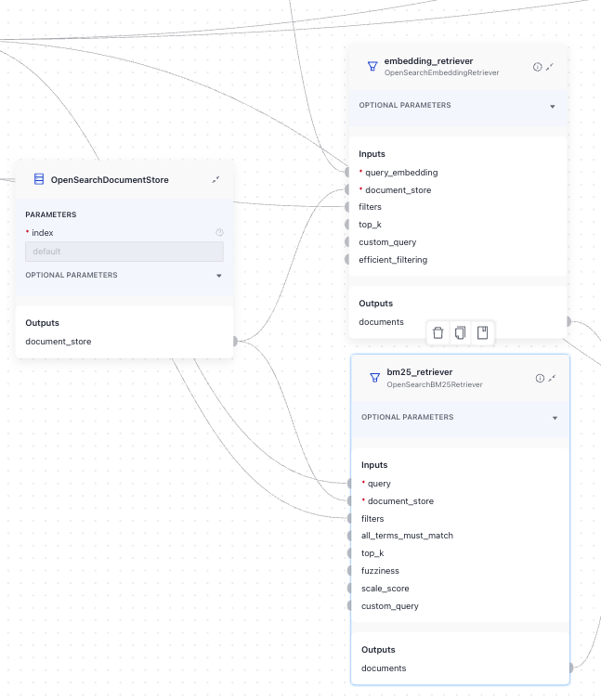Viewport: 601px width, 700px height.
Task: Click the Outputs heading of bm25_retriever
Action: (x=378, y=650)
